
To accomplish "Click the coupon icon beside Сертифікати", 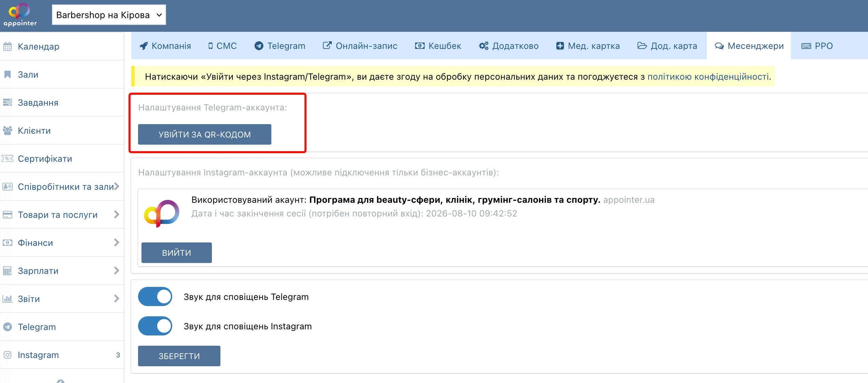I will coord(8,159).
